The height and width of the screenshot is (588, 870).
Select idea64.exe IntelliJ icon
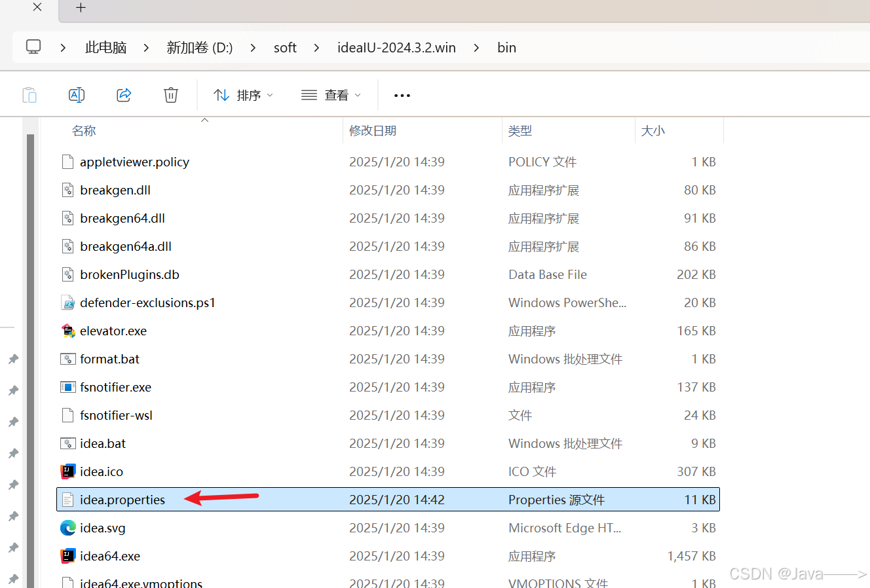pos(68,556)
